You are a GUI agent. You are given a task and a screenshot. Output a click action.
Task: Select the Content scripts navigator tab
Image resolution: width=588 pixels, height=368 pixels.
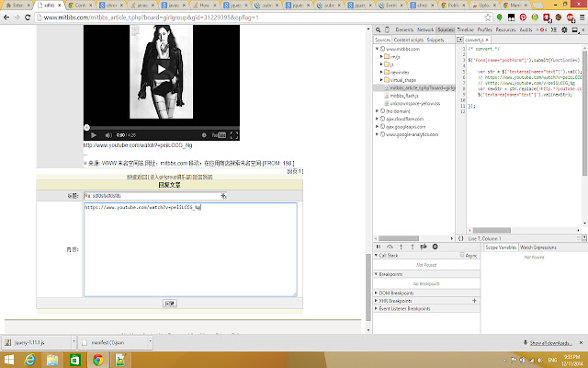[x=408, y=40]
